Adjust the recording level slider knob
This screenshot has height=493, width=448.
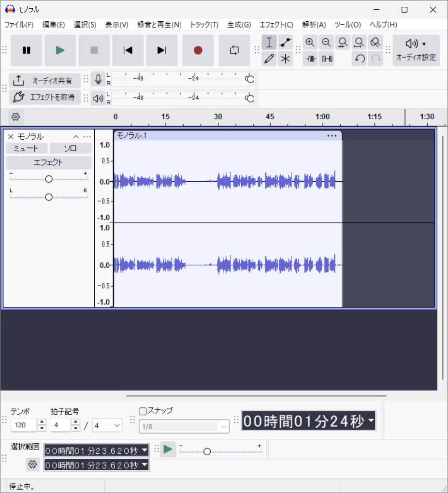[x=250, y=79]
